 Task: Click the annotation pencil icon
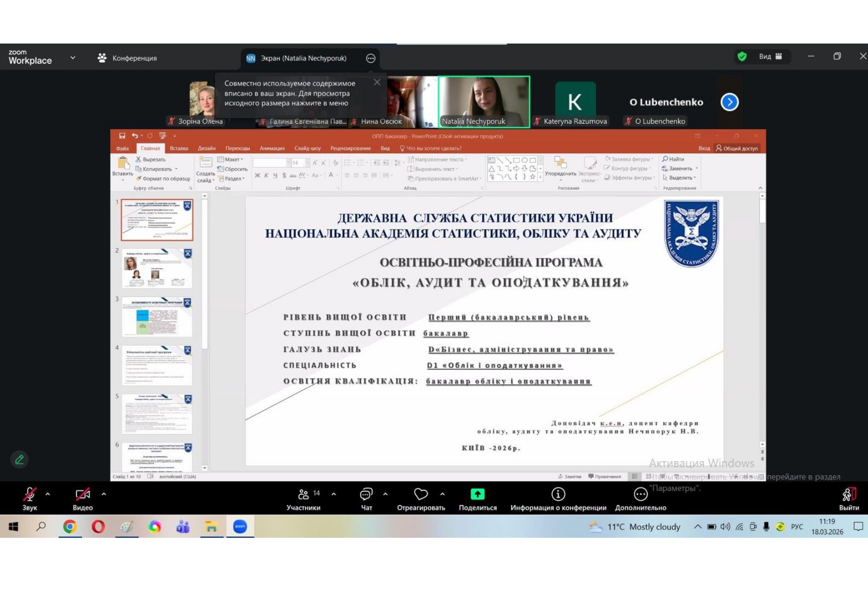(19, 459)
